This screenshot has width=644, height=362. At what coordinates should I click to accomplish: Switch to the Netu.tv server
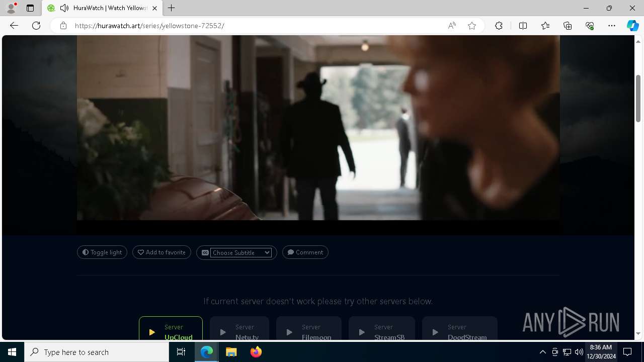coord(239,328)
